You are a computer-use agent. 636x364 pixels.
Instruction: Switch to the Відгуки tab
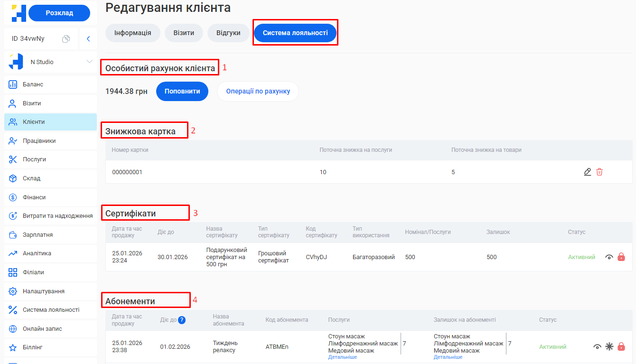[x=228, y=32]
